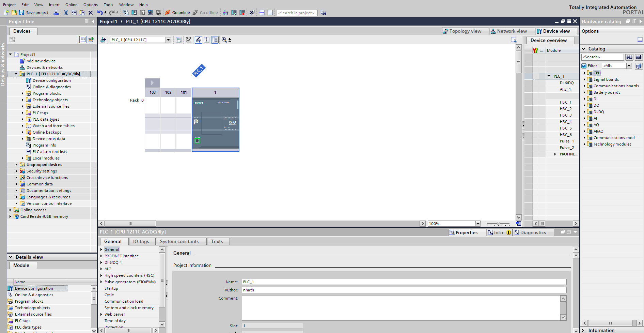The height and width of the screenshot is (333, 644).
Task: Click the Undo arrow in toolbar
Action: [x=99, y=13]
